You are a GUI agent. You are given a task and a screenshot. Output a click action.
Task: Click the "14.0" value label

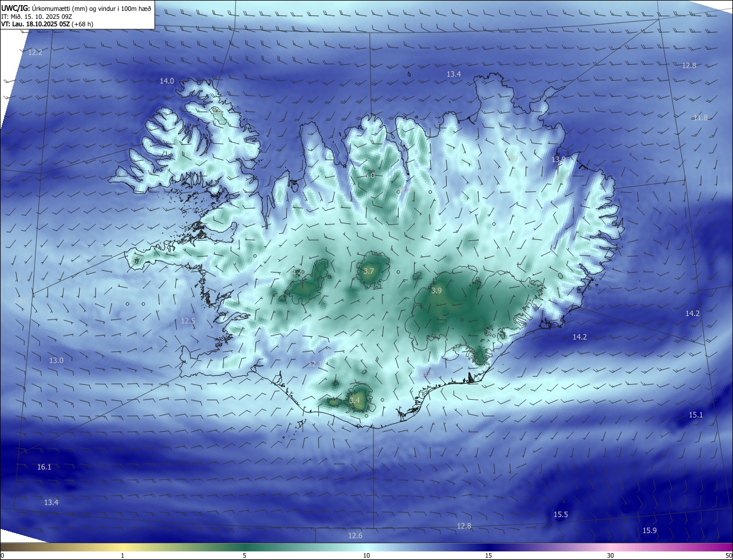pos(167,81)
